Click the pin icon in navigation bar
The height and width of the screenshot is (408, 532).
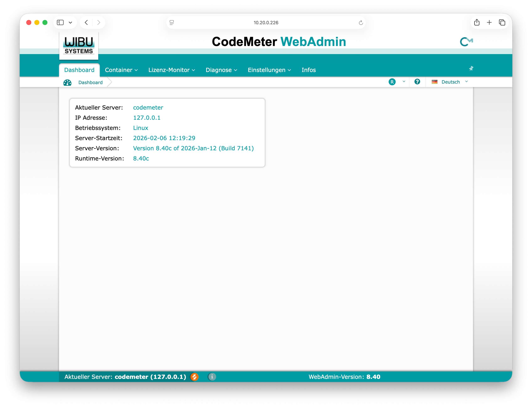(x=471, y=68)
